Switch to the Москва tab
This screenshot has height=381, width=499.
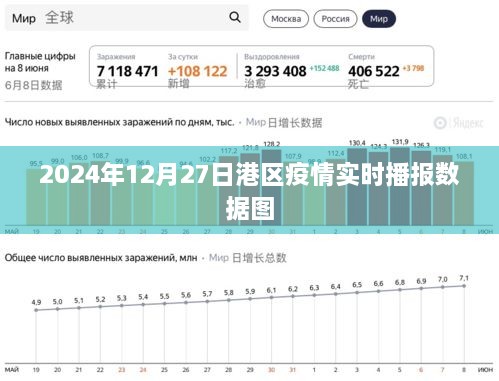pos(286,19)
